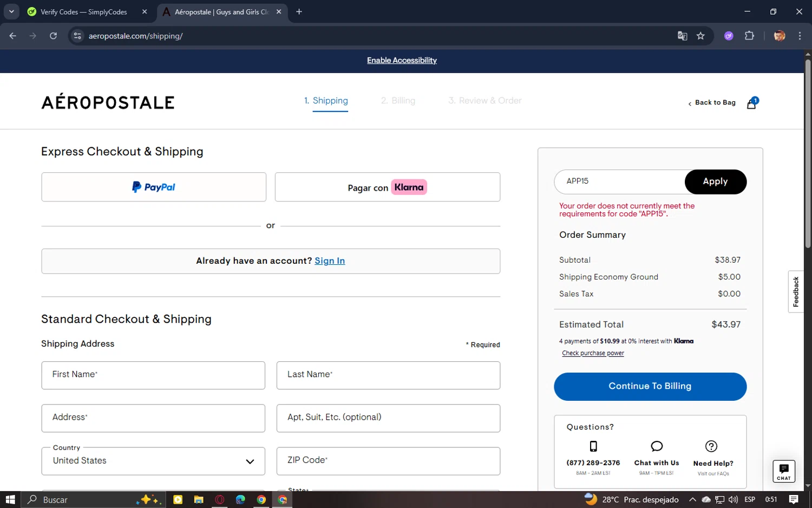
Task: Open the shopping bag icon
Action: (x=751, y=103)
